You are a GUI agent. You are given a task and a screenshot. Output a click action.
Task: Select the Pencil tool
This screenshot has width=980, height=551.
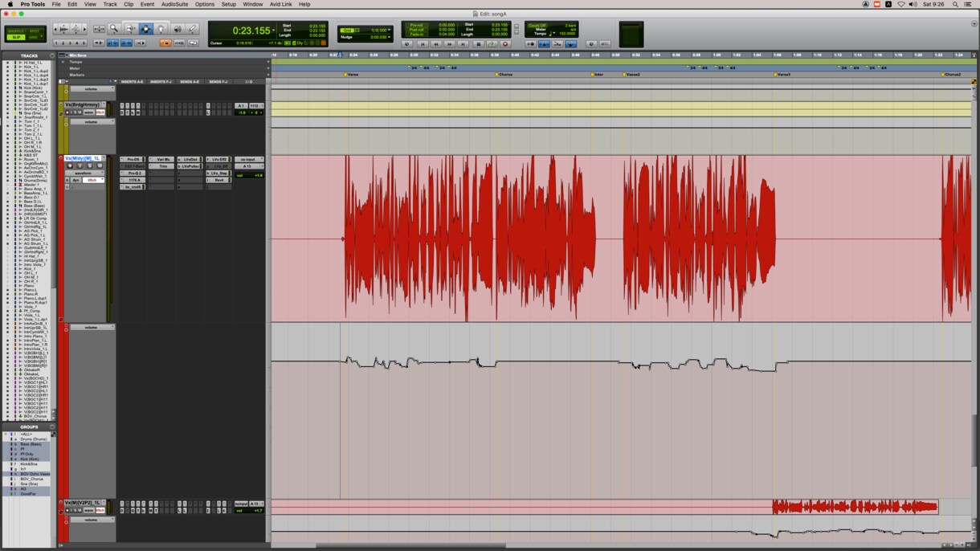click(x=193, y=29)
